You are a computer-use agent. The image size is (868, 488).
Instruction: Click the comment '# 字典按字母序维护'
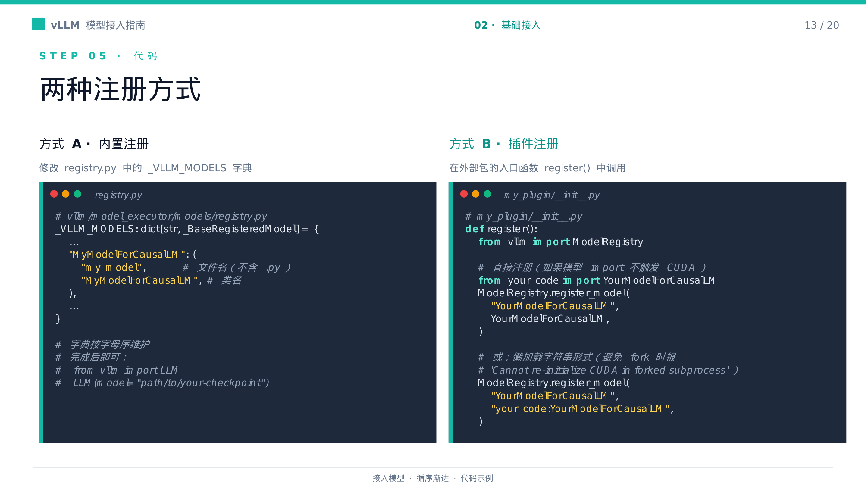(102, 345)
